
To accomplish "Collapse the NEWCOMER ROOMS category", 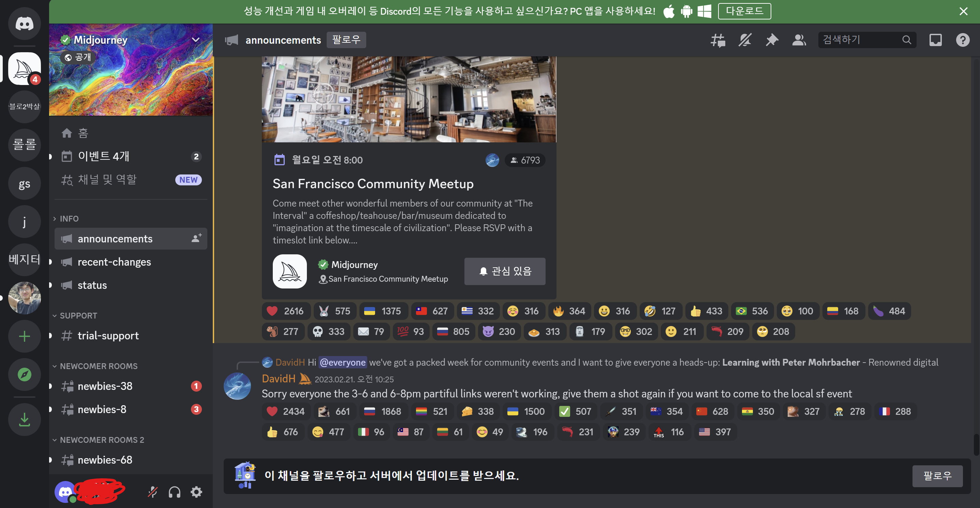I will tap(98, 366).
